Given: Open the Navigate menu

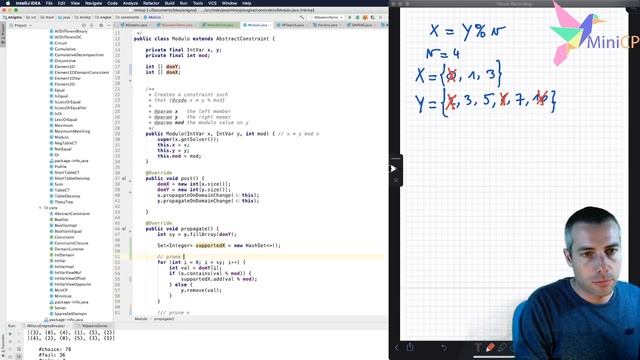Looking at the screenshot, I should pos(93,3).
